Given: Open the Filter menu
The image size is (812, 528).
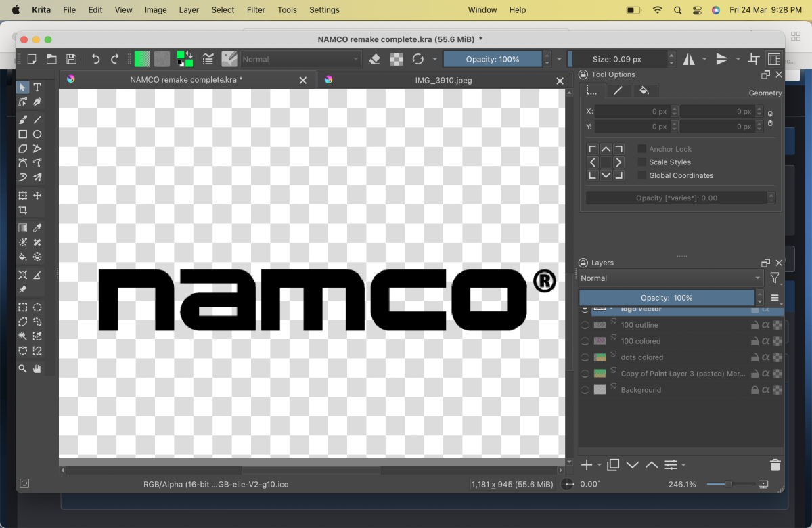Looking at the screenshot, I should coord(256,10).
